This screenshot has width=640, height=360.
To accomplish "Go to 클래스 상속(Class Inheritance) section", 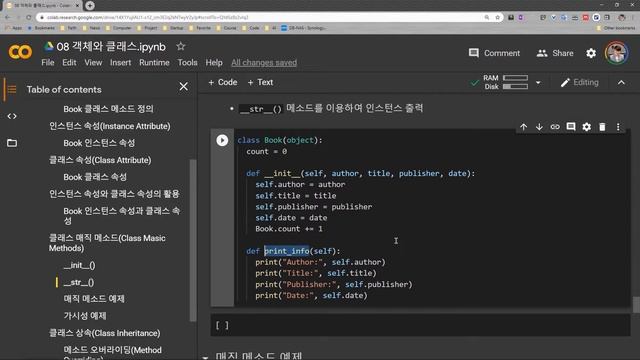I will (104, 333).
